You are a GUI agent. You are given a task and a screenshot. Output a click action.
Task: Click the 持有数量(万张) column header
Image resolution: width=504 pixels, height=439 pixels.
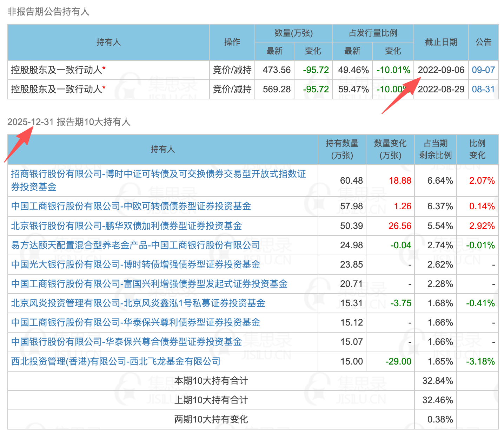(342, 149)
